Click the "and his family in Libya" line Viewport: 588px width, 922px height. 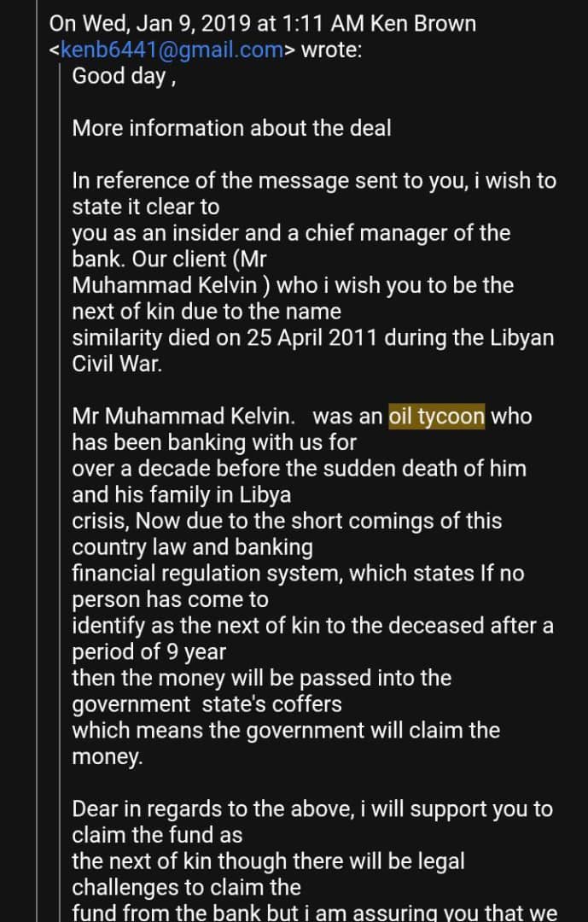(x=181, y=495)
